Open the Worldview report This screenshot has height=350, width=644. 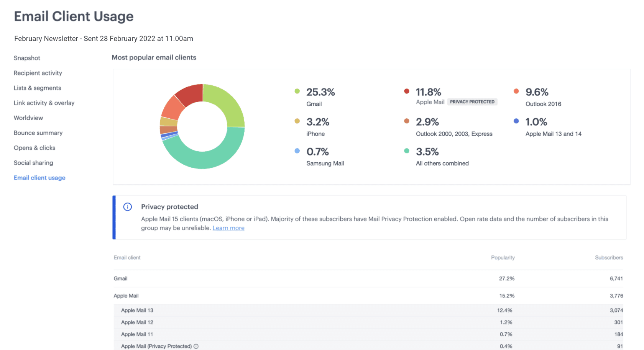pos(28,118)
